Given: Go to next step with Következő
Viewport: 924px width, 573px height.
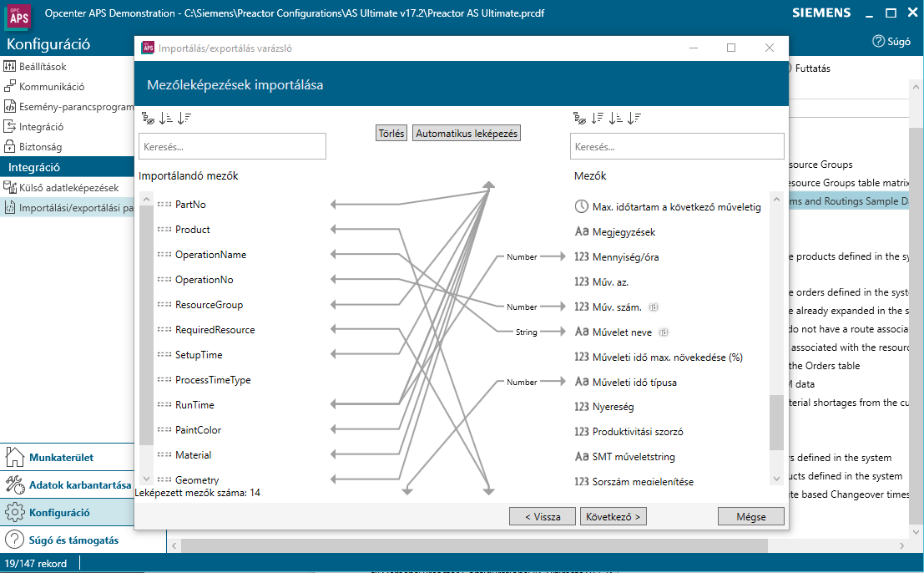Looking at the screenshot, I should (x=613, y=517).
